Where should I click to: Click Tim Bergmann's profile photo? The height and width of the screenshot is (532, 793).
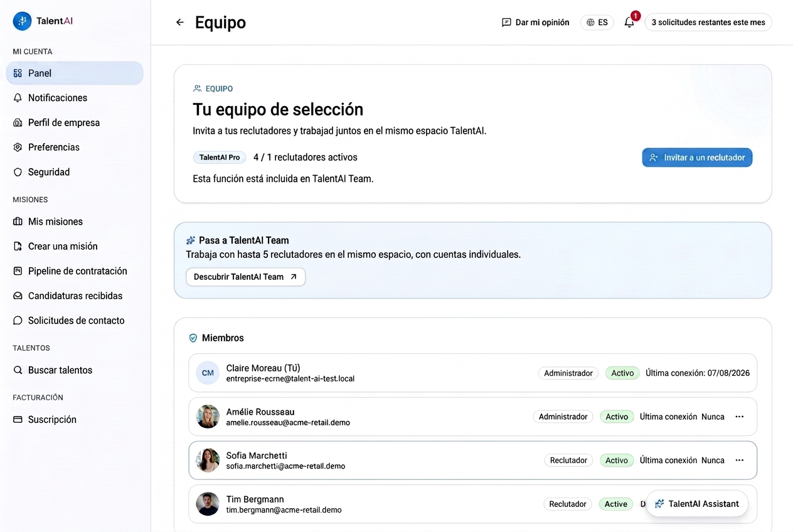208,504
